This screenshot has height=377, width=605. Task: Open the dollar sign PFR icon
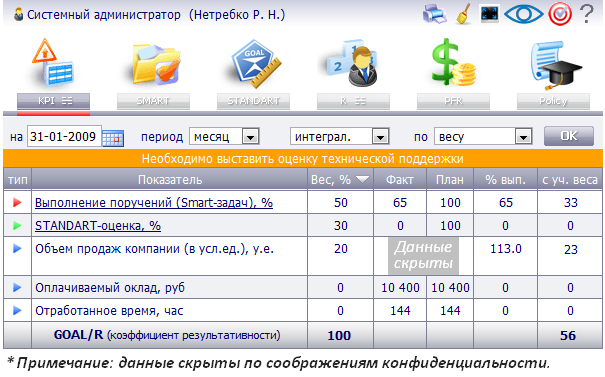(453, 63)
